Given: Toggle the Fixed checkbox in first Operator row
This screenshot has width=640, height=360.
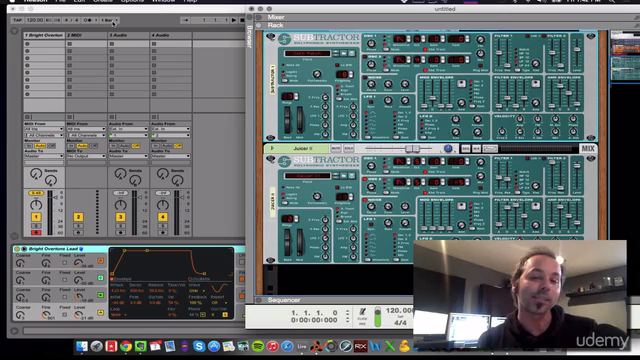Looking at the screenshot, I should pyautogui.click(x=64, y=262).
